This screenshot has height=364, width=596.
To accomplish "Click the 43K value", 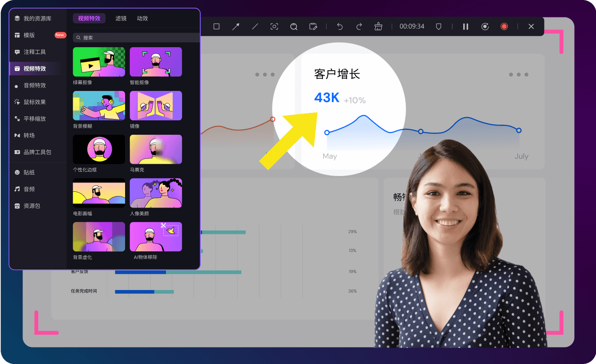I will [327, 98].
